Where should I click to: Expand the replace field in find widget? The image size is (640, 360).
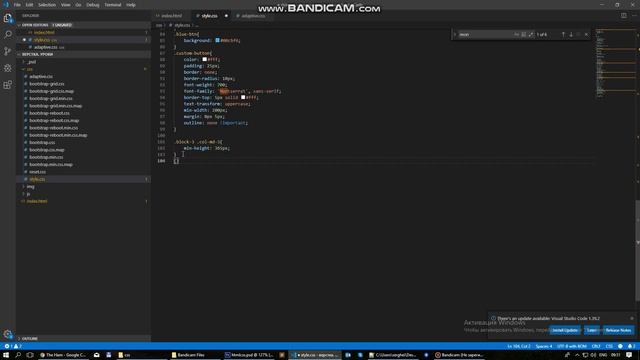(455, 35)
